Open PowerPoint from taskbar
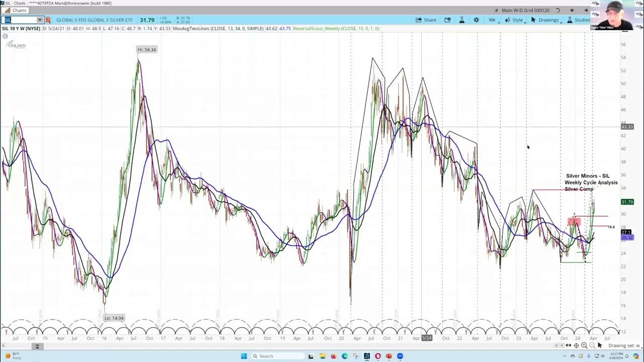 389,356
